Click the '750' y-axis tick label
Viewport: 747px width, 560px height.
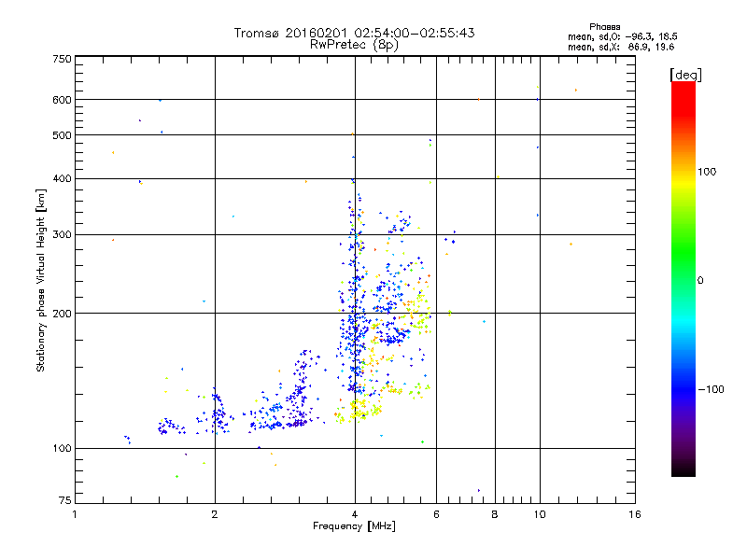pos(62,59)
